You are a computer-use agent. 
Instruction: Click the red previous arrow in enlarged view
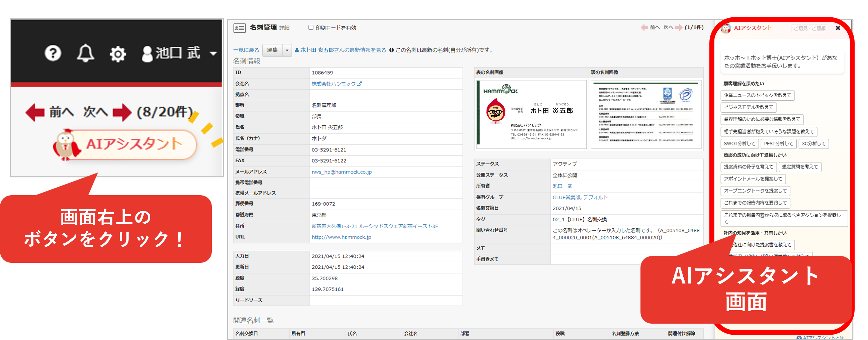35,112
